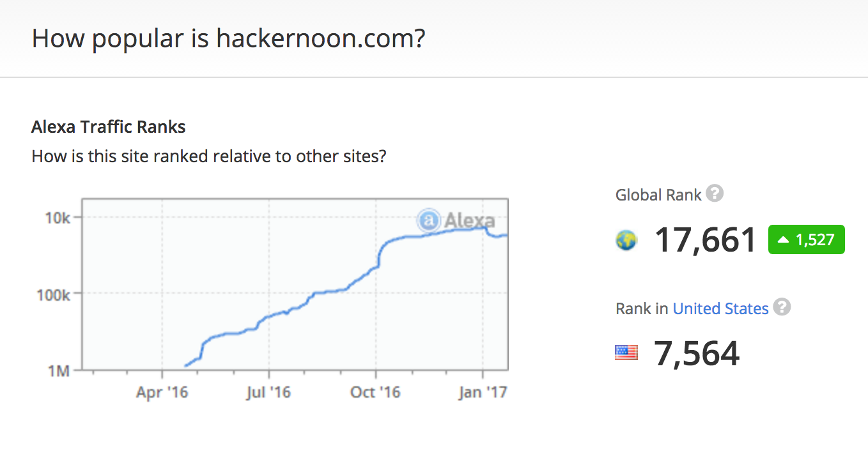Screen dimensions: 868x470
Task: Click the US rank number 7,564
Action: 697,353
